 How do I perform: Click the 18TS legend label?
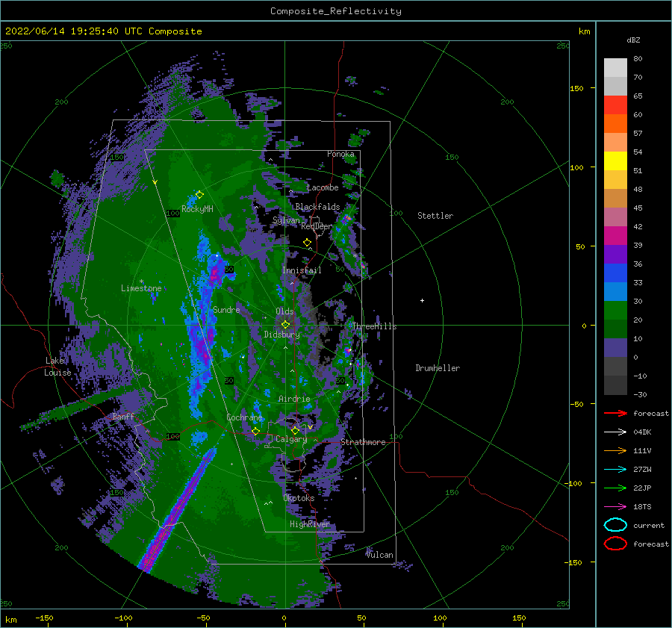[642, 507]
